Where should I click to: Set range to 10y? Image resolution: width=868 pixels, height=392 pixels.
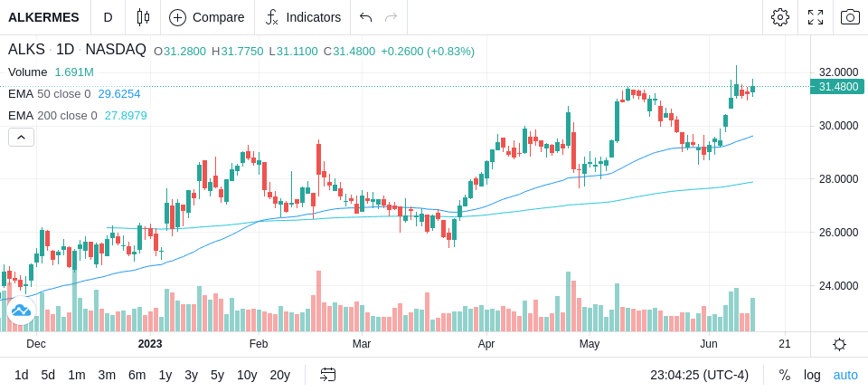point(246,375)
